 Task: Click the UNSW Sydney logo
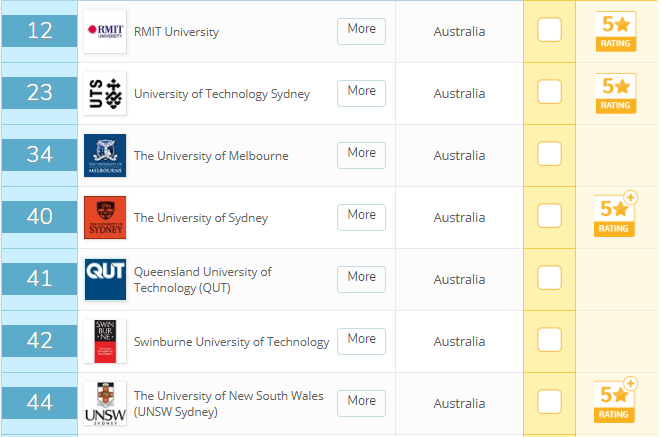pyautogui.click(x=105, y=403)
